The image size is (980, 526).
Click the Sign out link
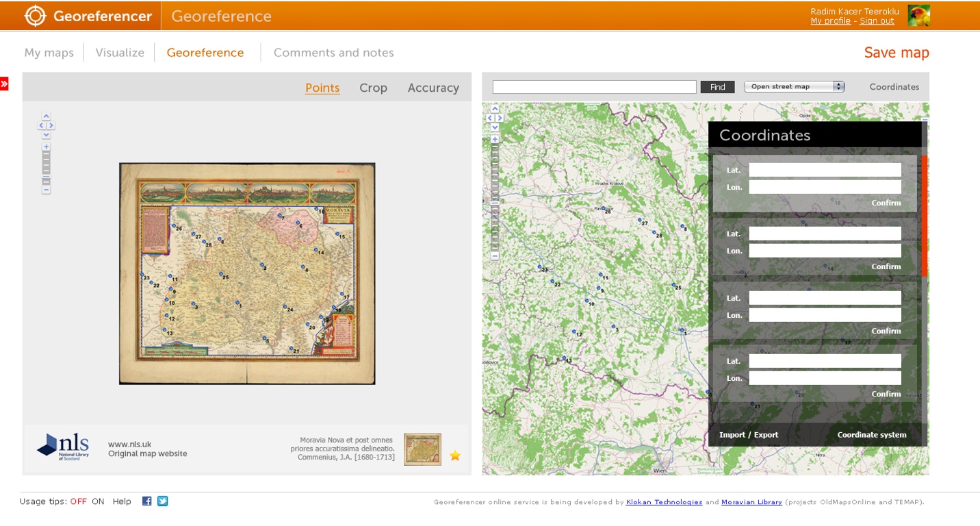coord(877,21)
